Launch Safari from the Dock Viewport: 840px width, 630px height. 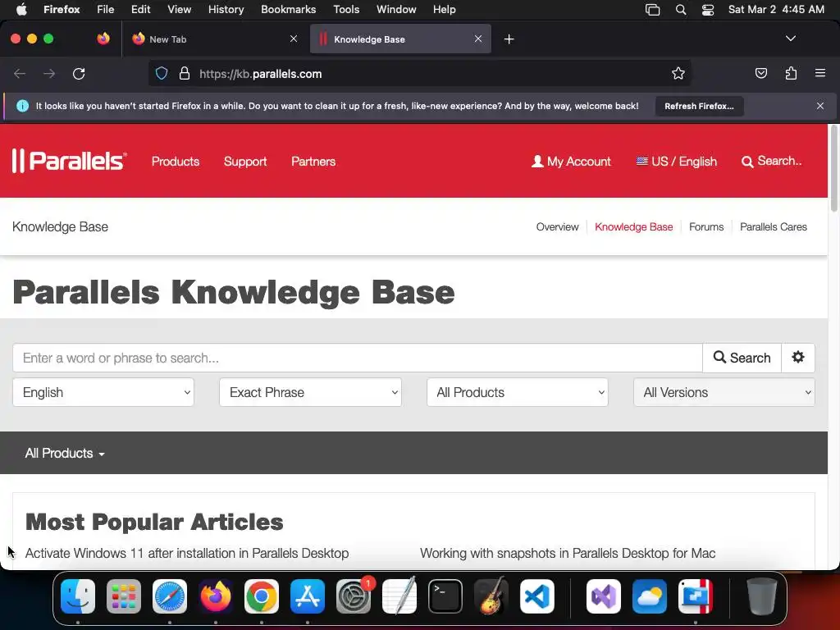(170, 596)
